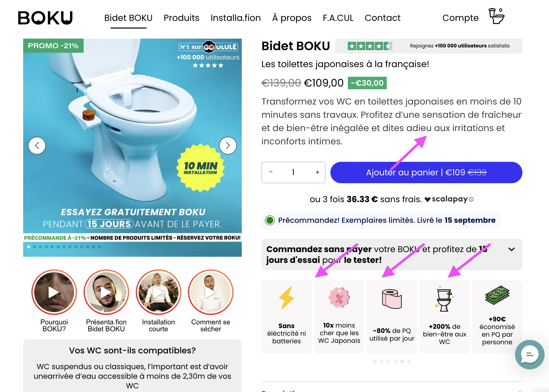Open the shopping cart toilet icon
The image size is (549, 392).
point(496,16)
